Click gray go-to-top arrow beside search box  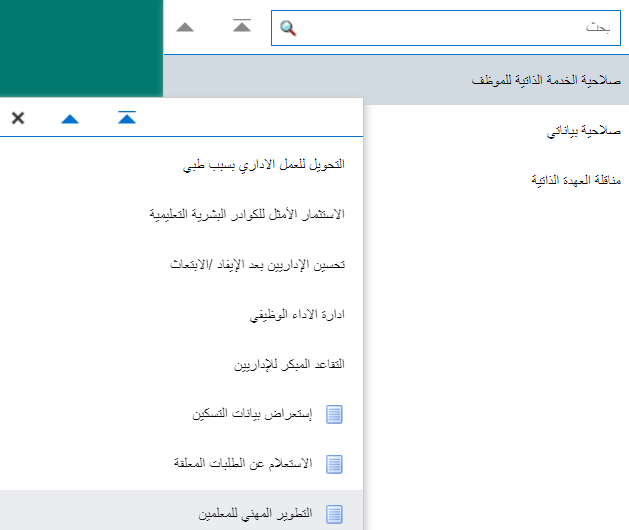pyautogui.click(x=242, y=26)
